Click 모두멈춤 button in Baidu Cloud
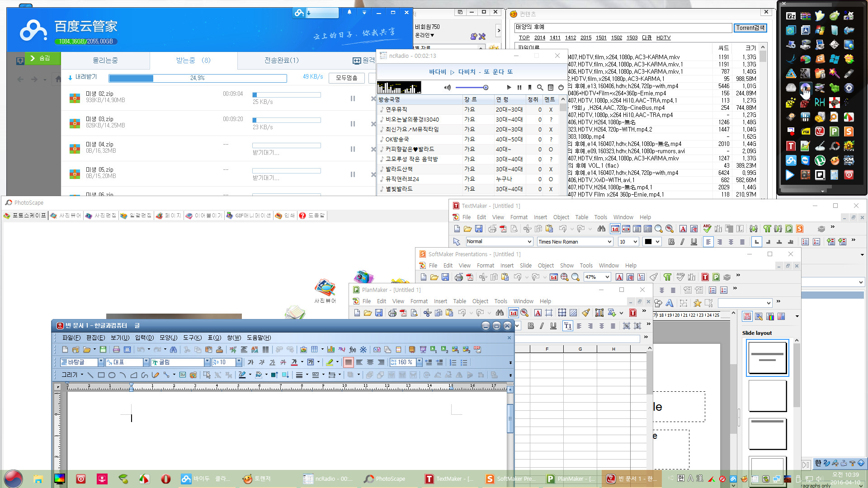This screenshot has width=868, height=488. 347,78
